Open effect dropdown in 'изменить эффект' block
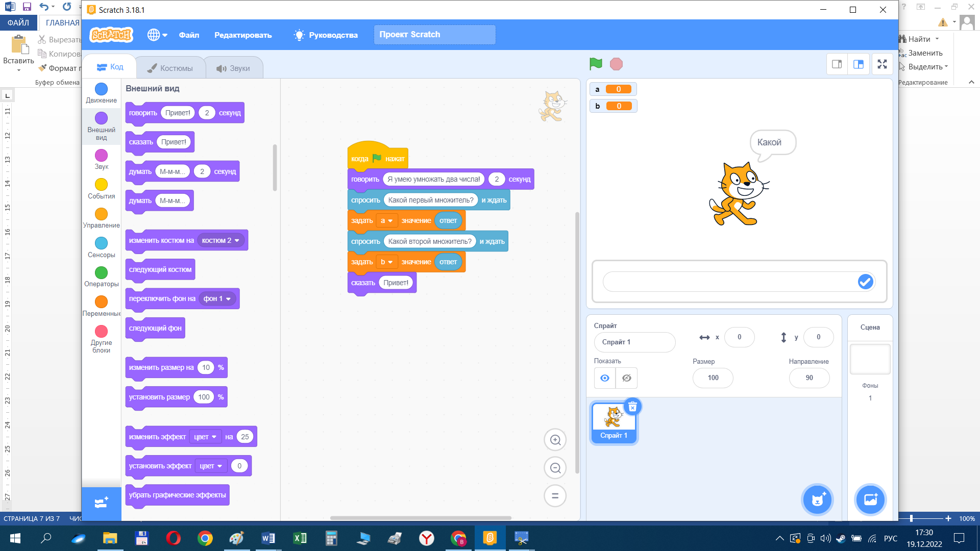980x551 pixels. point(205,437)
